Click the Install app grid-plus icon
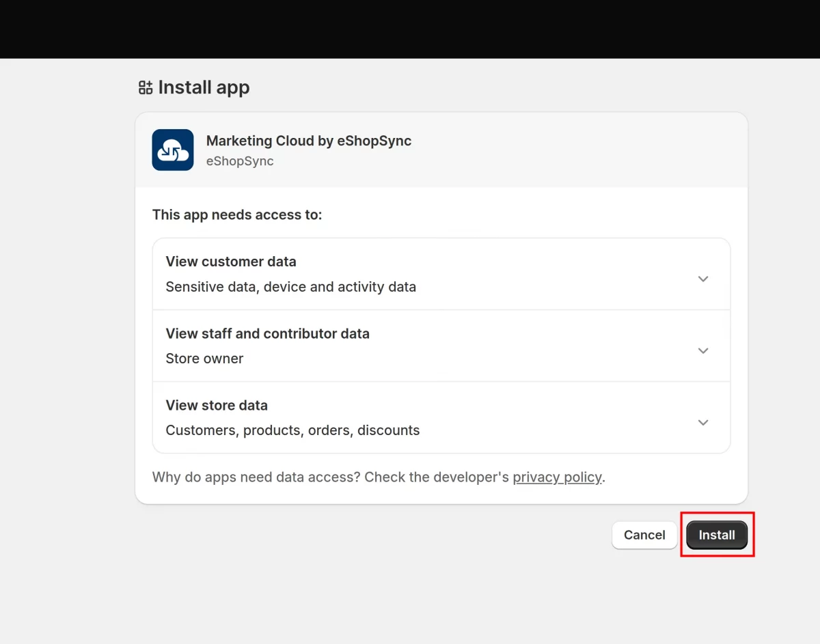Image resolution: width=820 pixels, height=644 pixels. 146,87
